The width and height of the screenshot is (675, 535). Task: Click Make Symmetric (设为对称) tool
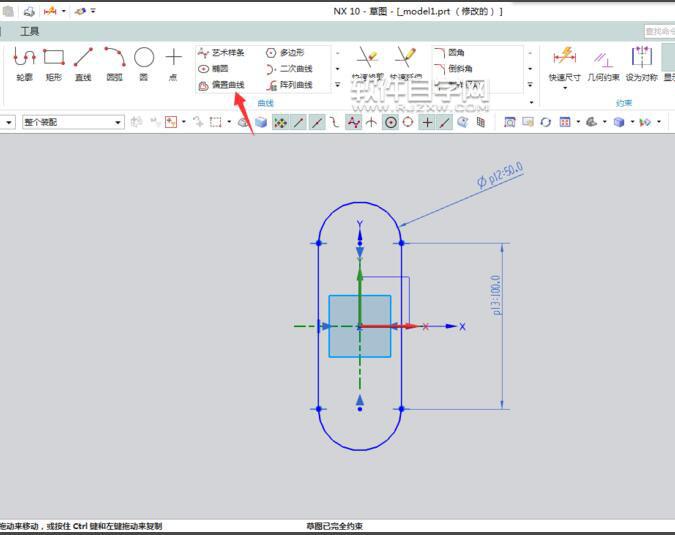click(641, 64)
